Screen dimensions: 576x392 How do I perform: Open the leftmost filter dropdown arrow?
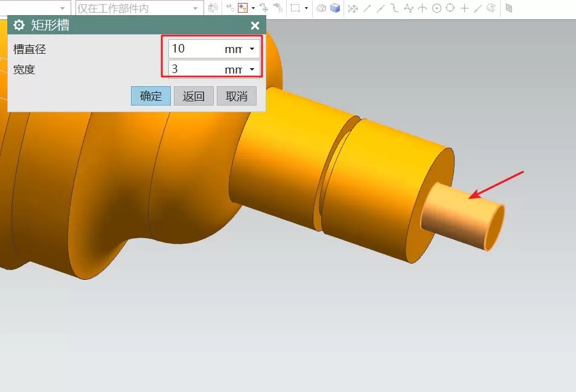point(62,8)
